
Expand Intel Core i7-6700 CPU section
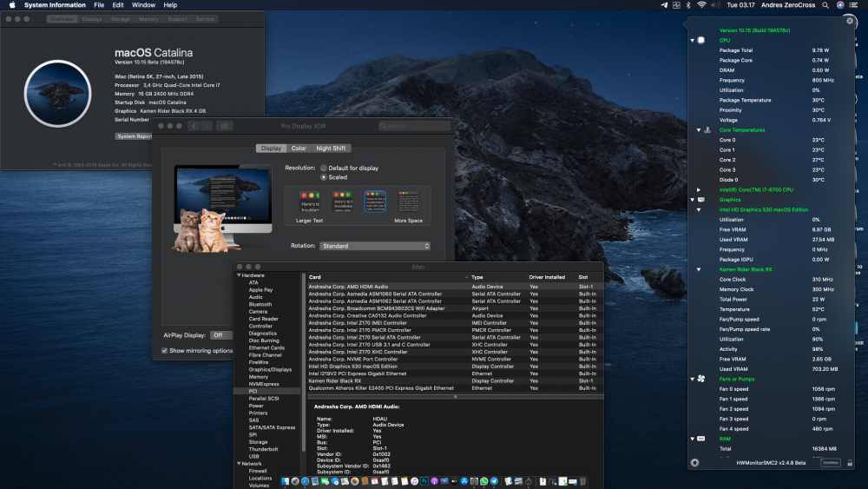click(699, 190)
